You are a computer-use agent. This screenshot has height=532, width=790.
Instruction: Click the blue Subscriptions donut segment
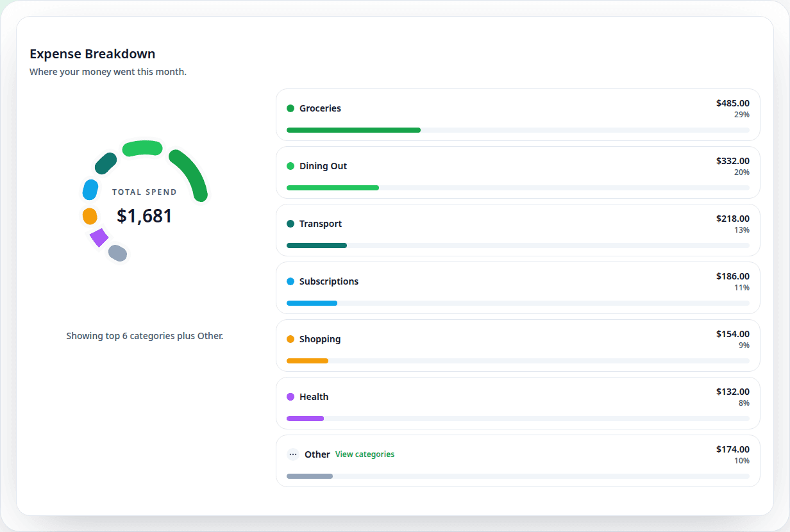(x=90, y=190)
